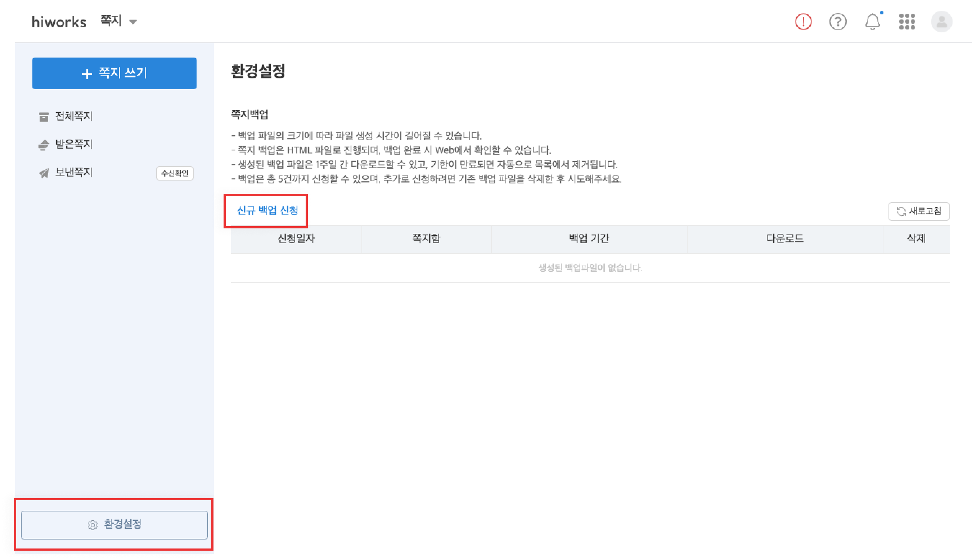Click the 신청일자 column header
The width and height of the screenshot is (972, 560).
pos(296,238)
